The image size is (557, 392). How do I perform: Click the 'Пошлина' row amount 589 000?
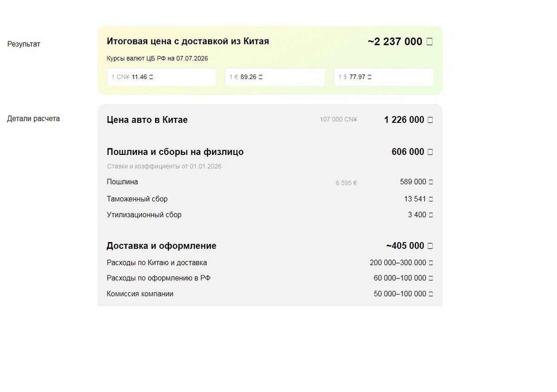(416, 182)
